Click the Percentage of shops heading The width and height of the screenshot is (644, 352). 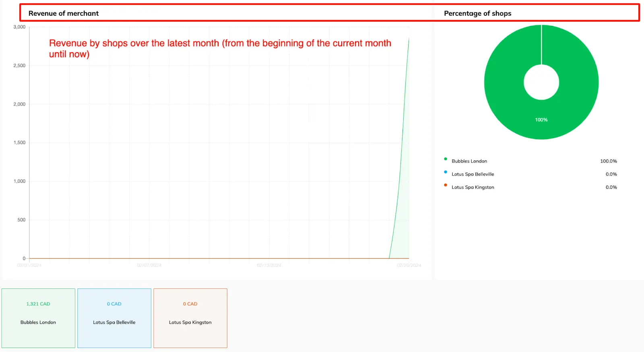pyautogui.click(x=478, y=13)
